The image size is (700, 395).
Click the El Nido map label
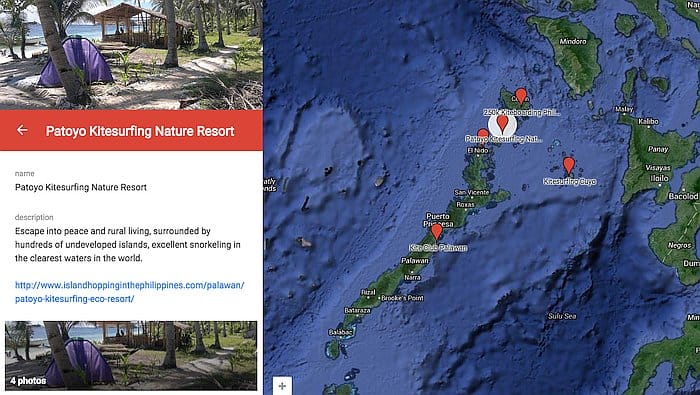click(478, 151)
